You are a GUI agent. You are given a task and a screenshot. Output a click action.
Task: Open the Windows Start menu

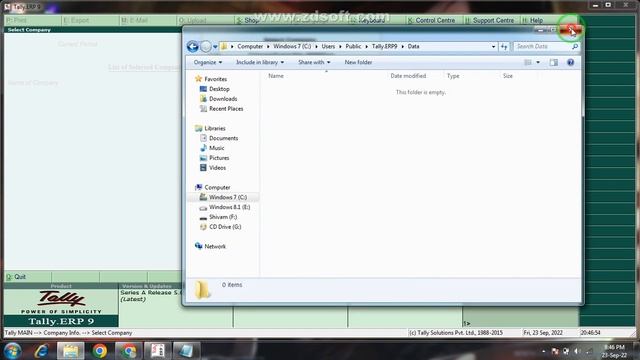click(x=12, y=351)
